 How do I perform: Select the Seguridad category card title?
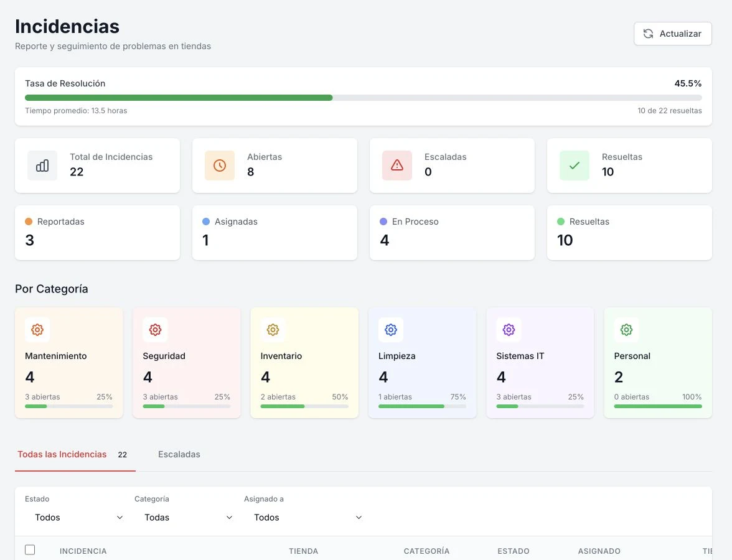(164, 356)
